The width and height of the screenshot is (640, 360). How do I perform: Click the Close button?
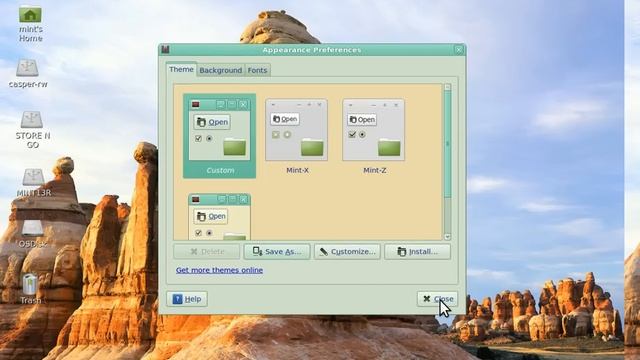coord(437,299)
